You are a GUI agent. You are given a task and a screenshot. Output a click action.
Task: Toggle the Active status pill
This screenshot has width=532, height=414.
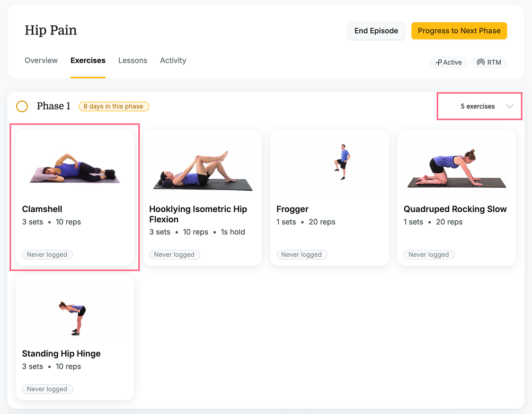click(448, 62)
